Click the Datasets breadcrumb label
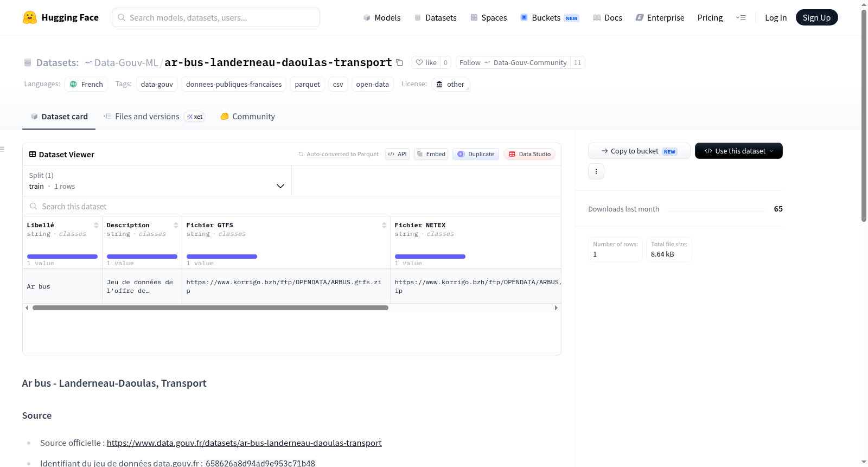868x467 pixels. tap(58, 62)
